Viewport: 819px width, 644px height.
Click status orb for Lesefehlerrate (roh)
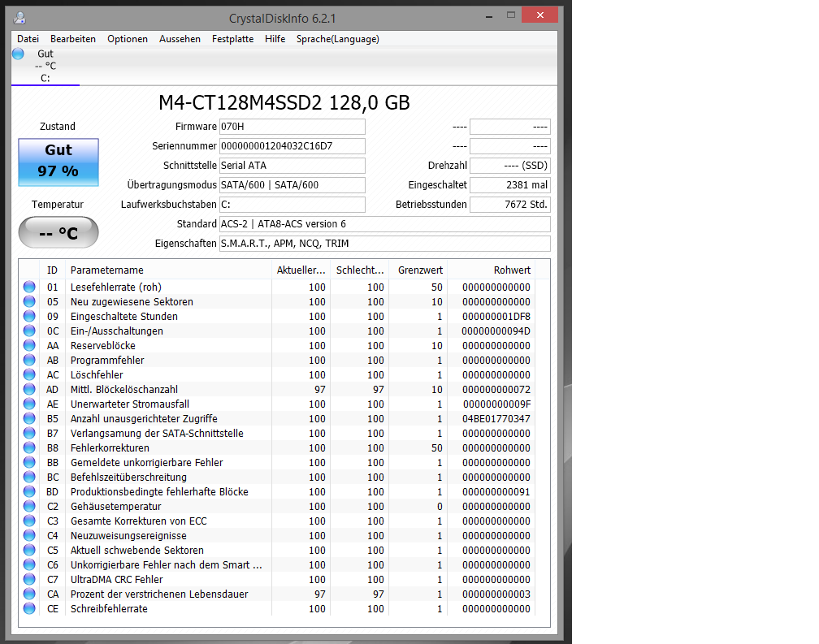tap(29, 287)
